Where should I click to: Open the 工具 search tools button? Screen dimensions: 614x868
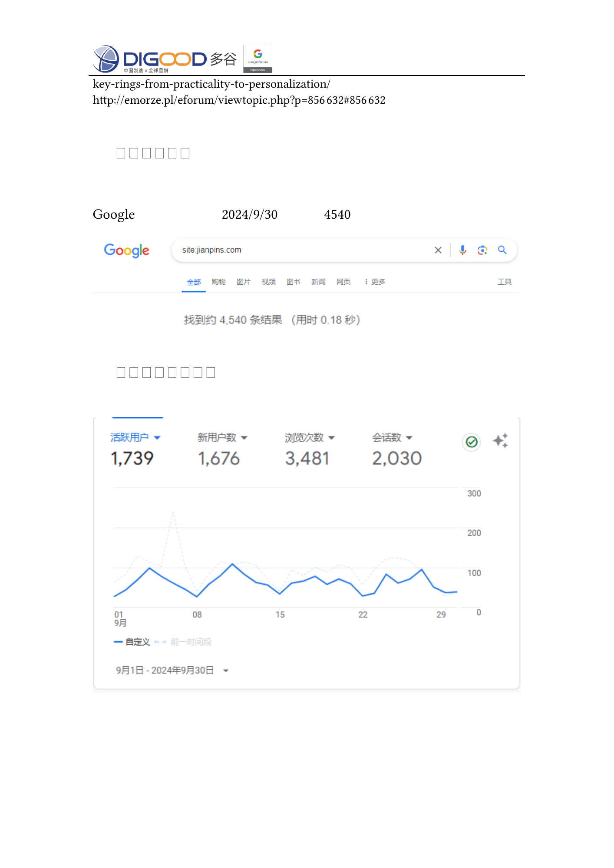505,282
